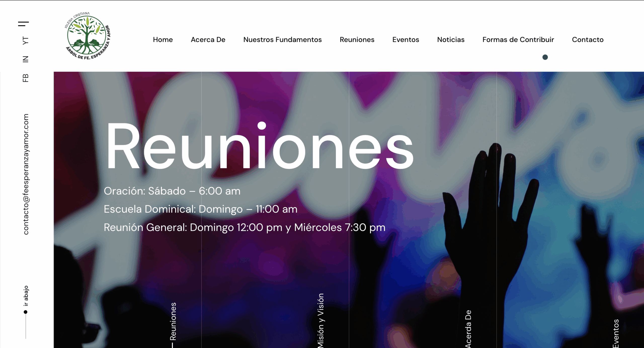Click the ir abajo scroll dot

point(25,312)
